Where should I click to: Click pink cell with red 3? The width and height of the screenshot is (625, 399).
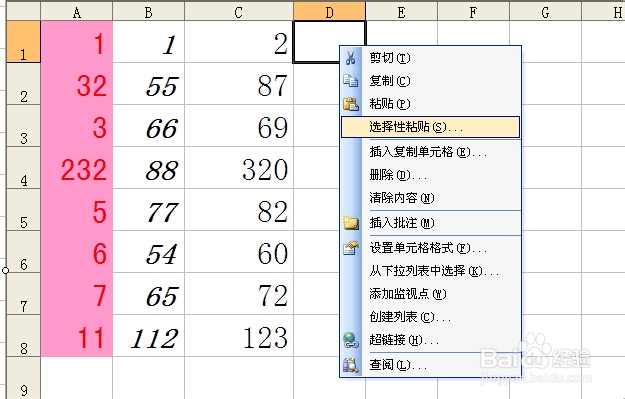(77, 126)
